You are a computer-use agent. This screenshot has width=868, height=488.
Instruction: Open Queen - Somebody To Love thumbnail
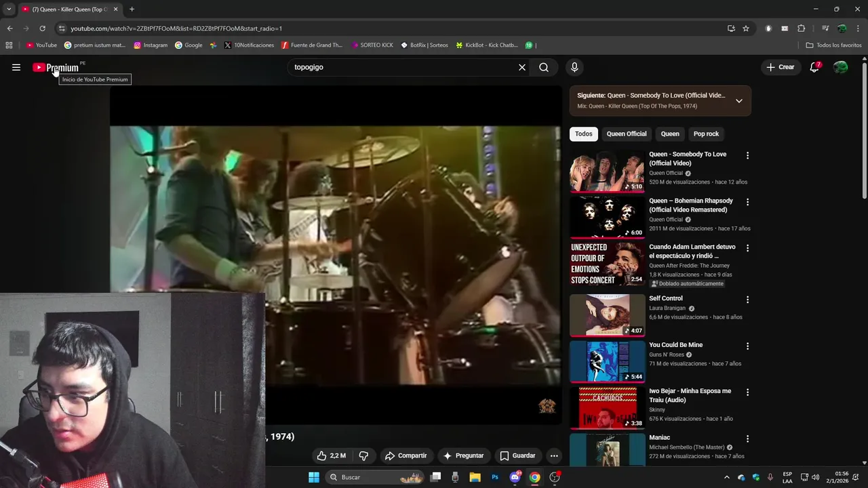click(607, 171)
